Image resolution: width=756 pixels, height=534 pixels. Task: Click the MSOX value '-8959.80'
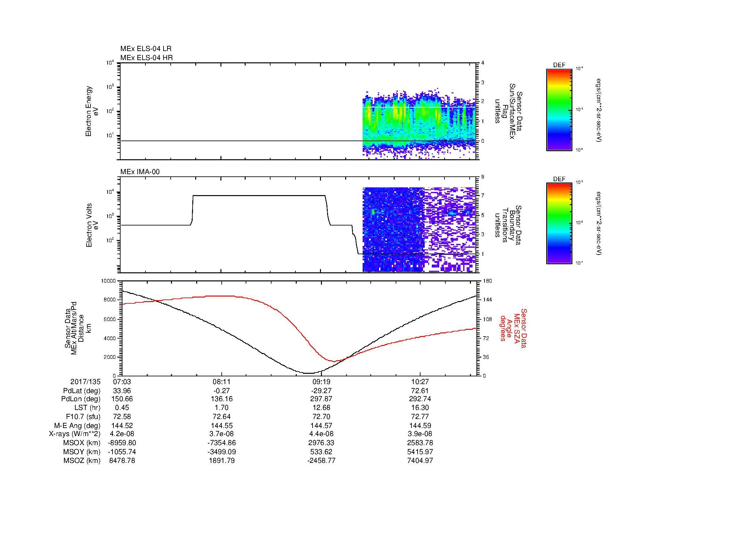122,443
